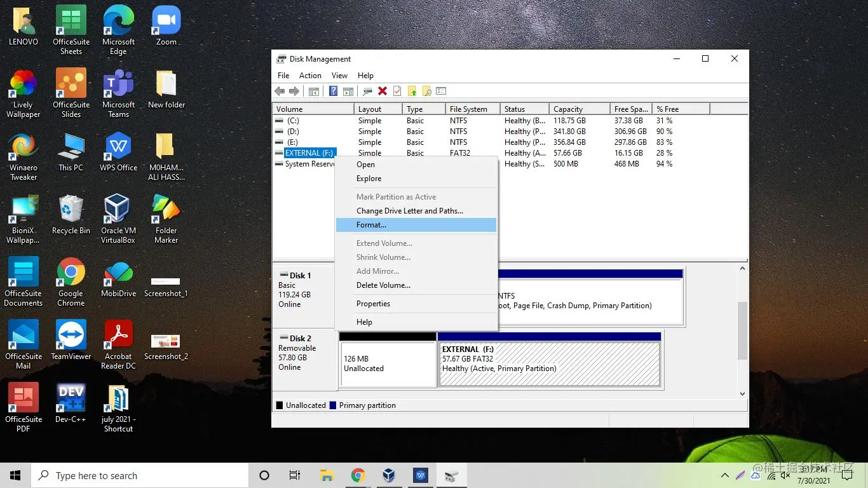This screenshot has height=488, width=868.
Task: Click the Task View taskbar button
Action: click(295, 475)
